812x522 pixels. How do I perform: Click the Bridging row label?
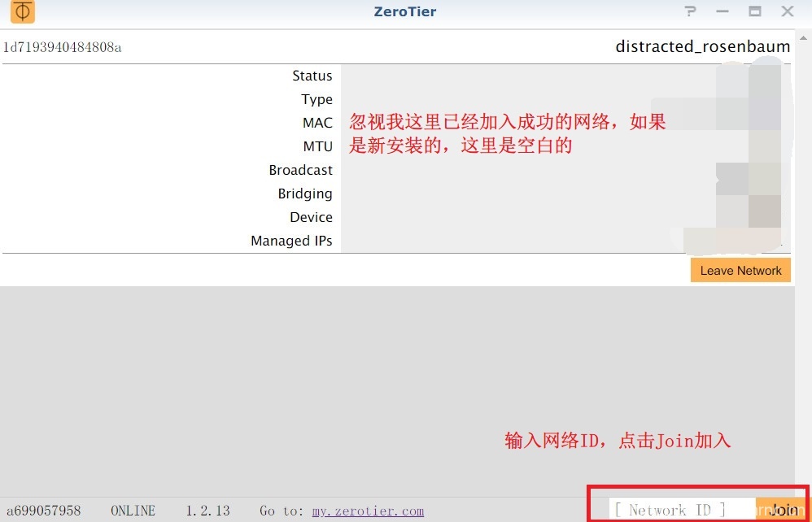[305, 194]
